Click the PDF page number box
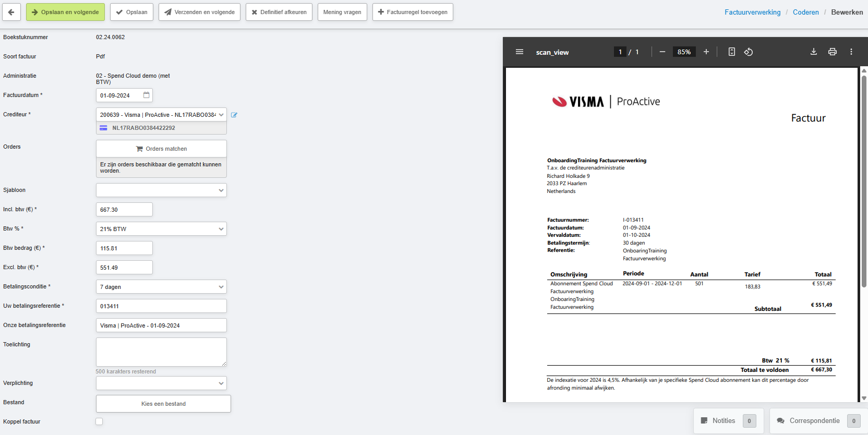This screenshot has width=868, height=435. tap(620, 52)
